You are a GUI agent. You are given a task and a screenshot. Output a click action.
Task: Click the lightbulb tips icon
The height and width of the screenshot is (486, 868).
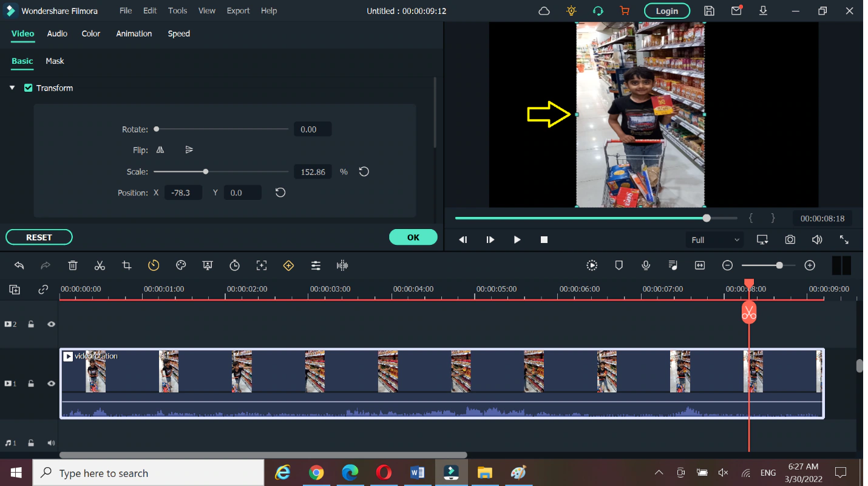571,11
